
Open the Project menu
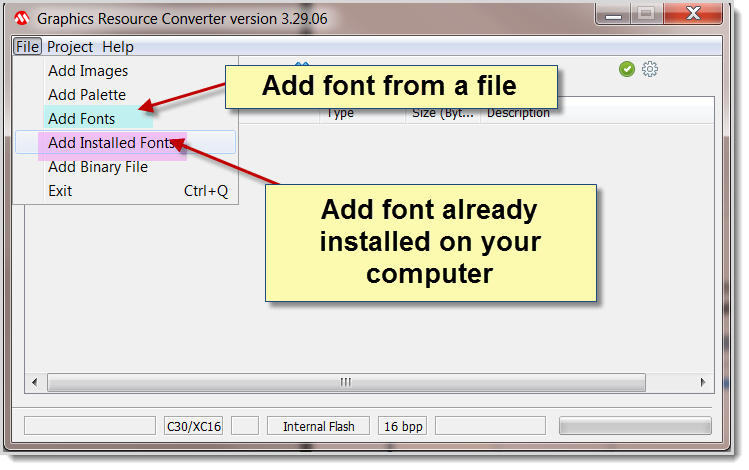[x=70, y=47]
